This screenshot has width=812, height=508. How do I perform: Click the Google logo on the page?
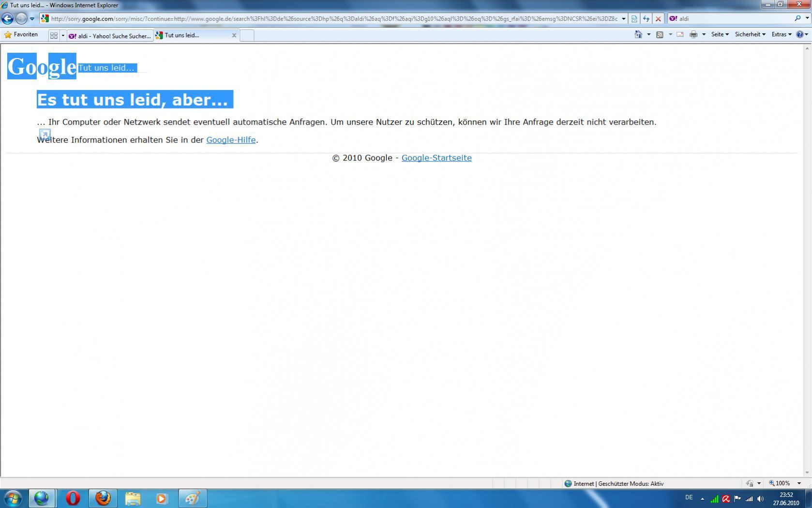[42, 66]
